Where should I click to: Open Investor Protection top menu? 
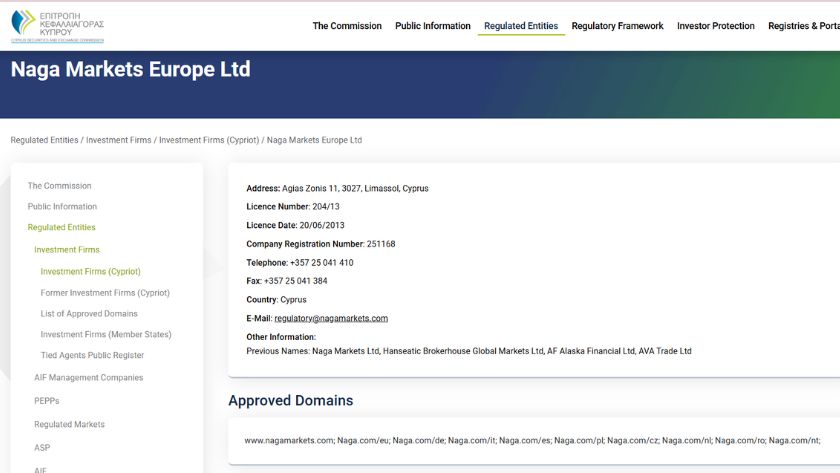[715, 26]
